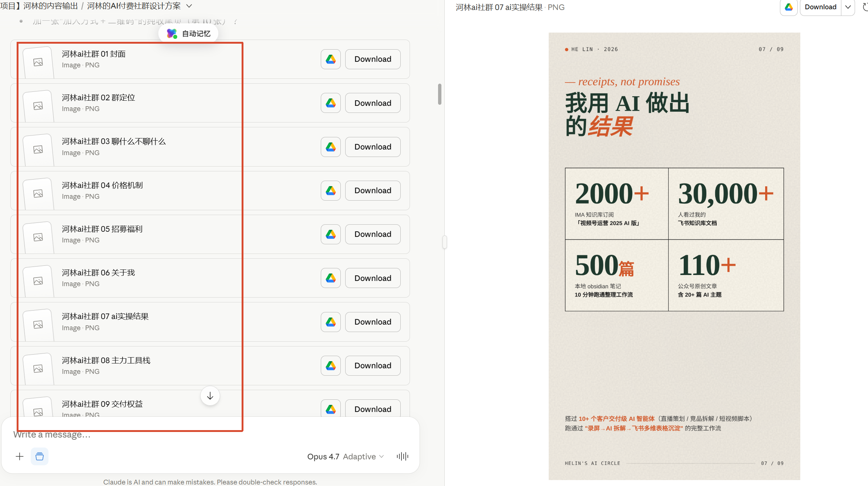
Task: Open the Opus 4.7 Adaptive model selector
Action: point(345,456)
